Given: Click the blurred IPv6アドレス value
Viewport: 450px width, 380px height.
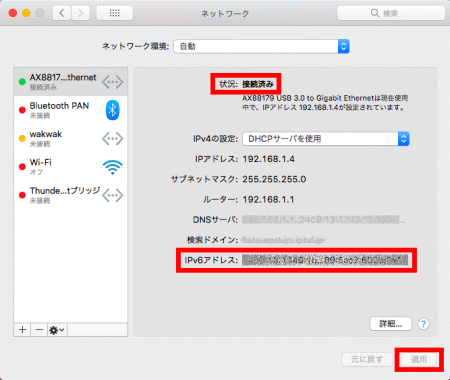Looking at the screenshot, I should tap(325, 260).
